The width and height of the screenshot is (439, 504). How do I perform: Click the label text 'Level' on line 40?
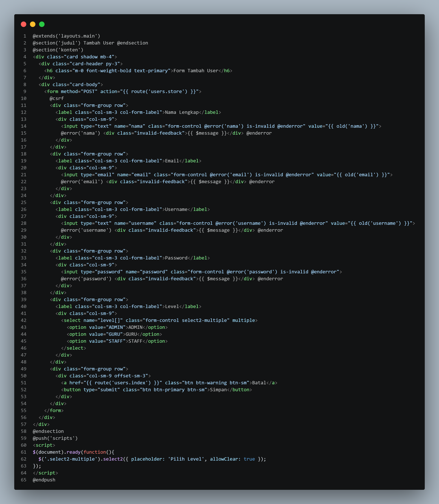click(x=172, y=306)
